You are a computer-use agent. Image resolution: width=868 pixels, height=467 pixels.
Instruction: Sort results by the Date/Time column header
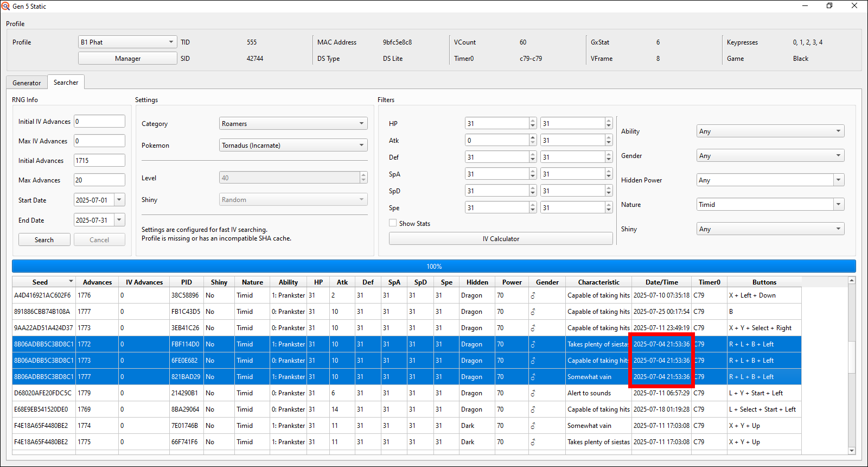click(x=661, y=282)
